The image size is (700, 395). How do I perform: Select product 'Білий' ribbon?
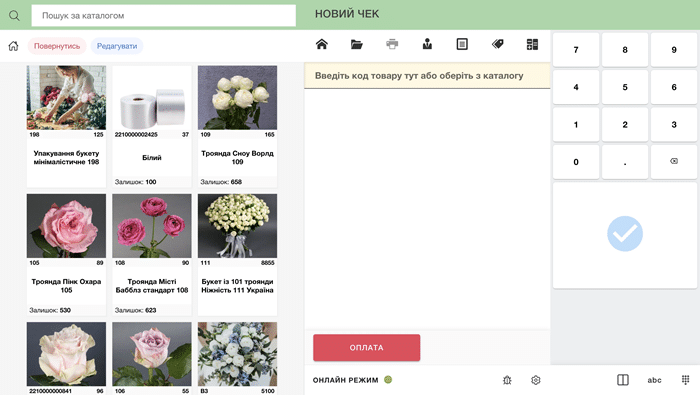tap(152, 126)
